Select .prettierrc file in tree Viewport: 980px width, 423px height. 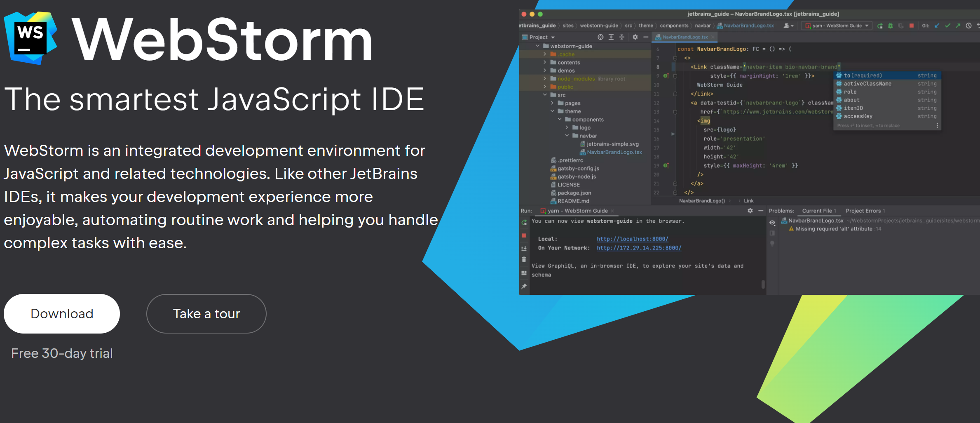pyautogui.click(x=567, y=160)
